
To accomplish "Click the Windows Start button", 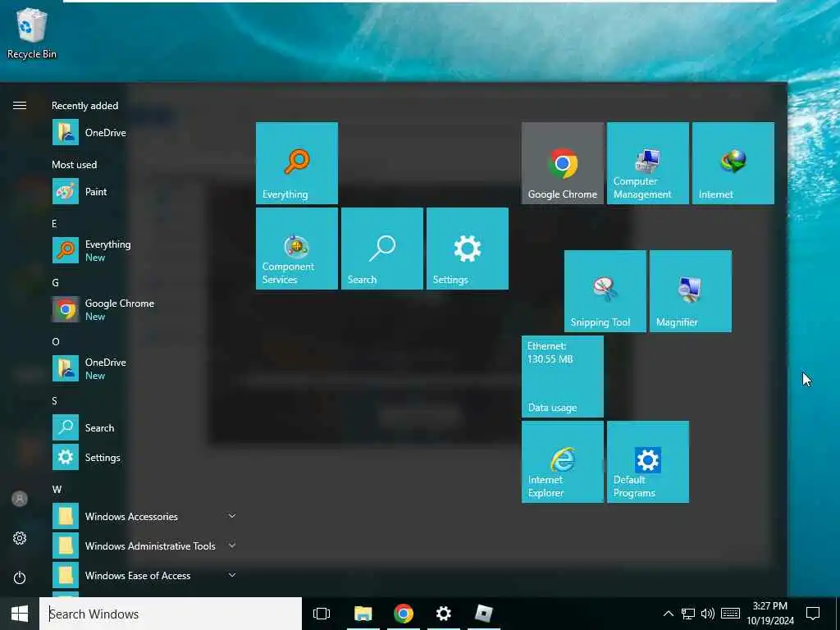I will (x=20, y=614).
